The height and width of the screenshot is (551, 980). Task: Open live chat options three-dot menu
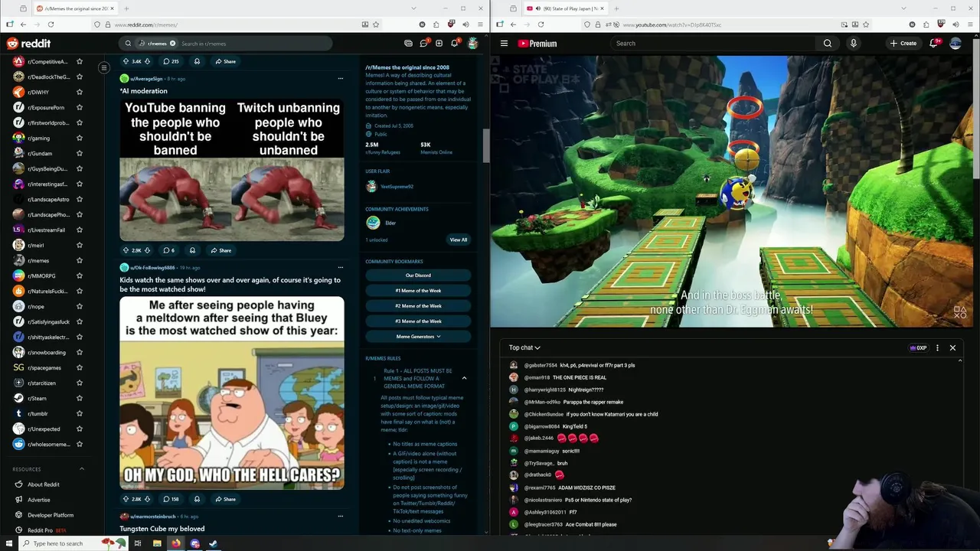coord(937,347)
